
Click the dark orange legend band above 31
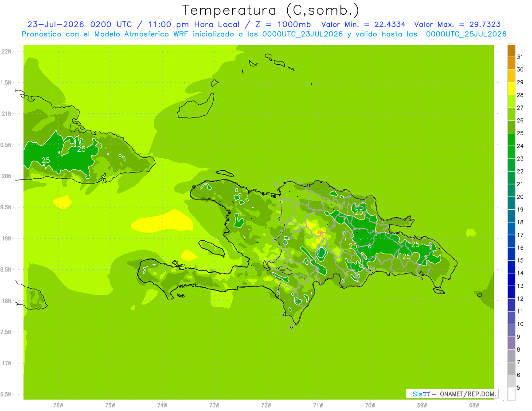click(511, 51)
